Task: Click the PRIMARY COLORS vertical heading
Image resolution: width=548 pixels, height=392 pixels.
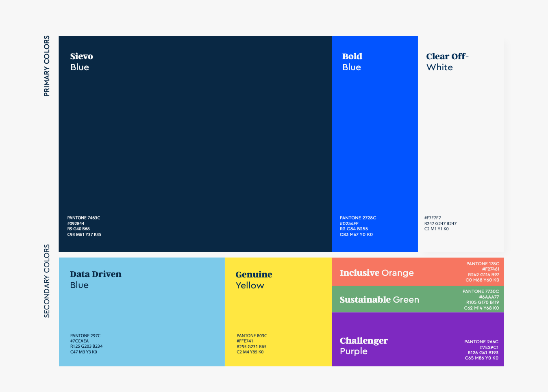Action: tap(47, 66)
